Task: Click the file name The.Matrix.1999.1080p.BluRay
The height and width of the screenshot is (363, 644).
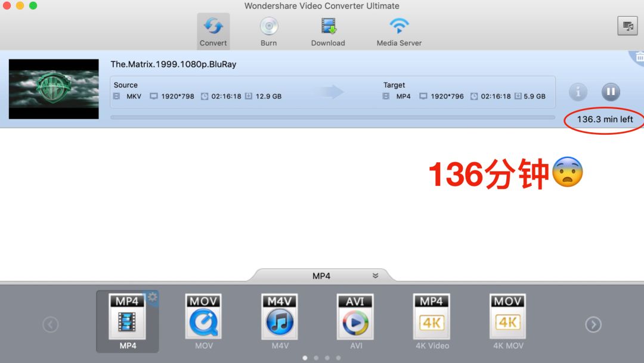Action: [x=174, y=64]
